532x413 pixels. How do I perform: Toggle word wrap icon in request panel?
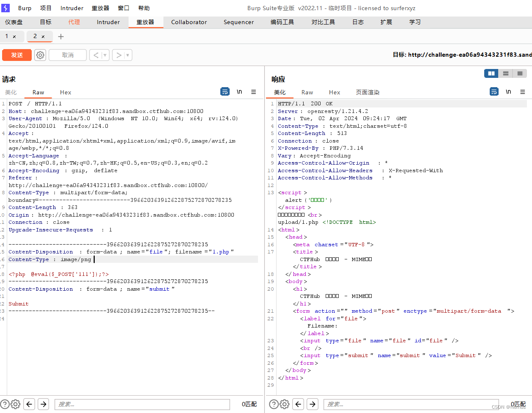click(x=225, y=91)
